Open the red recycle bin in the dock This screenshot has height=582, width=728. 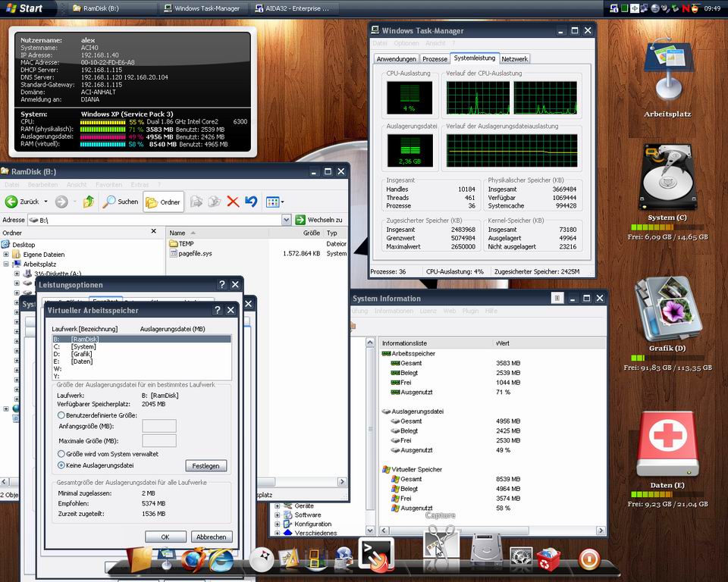pos(548,559)
